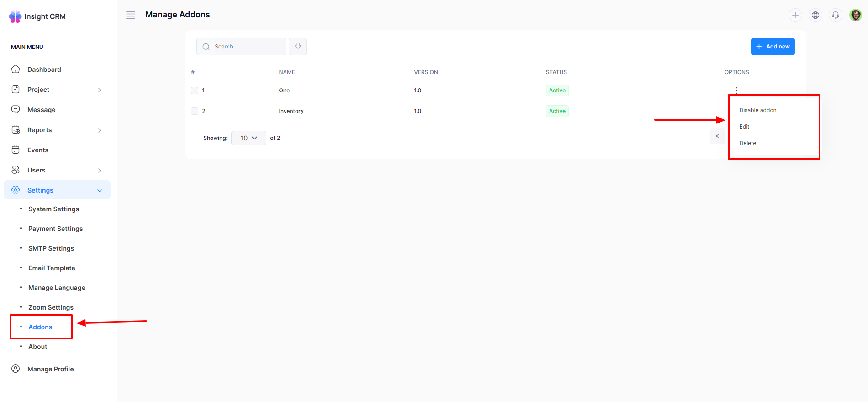Choose Disable addon from context menu

[x=757, y=110]
